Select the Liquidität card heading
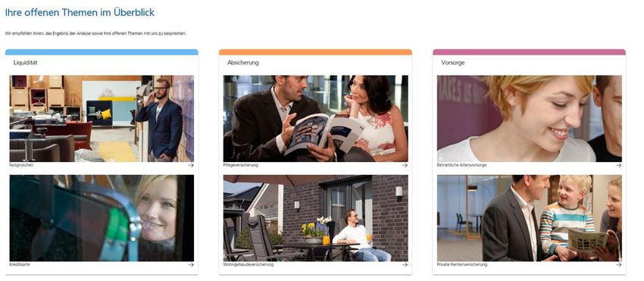The height and width of the screenshot is (281, 644). coord(26,63)
